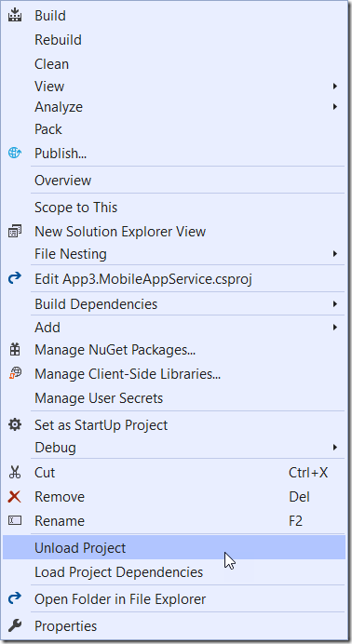Expand the View submenu arrow
The image size is (352, 644).
click(x=335, y=87)
